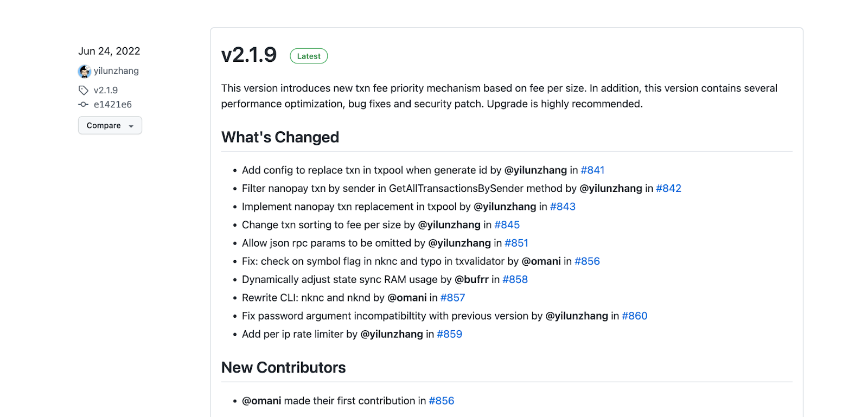
Task: Open the v2.1.9 tag link in sidebar
Action: (x=106, y=90)
